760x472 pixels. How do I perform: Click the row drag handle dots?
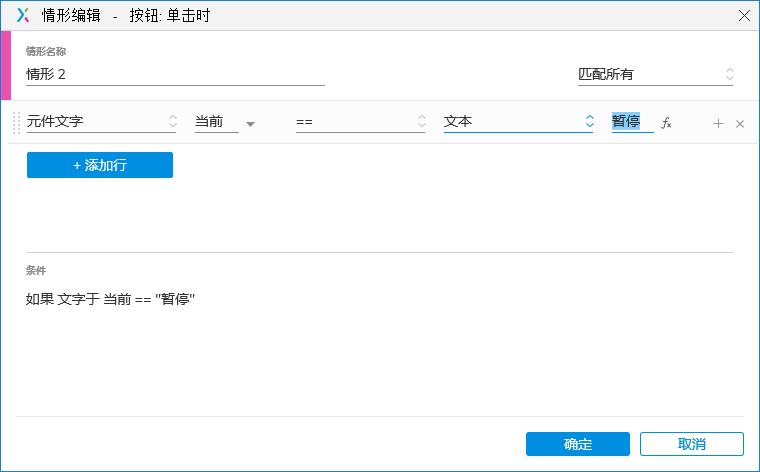(16, 123)
